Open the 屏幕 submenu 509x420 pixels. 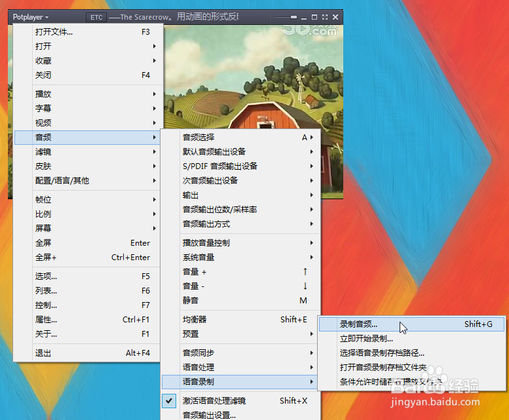pyautogui.click(x=87, y=228)
